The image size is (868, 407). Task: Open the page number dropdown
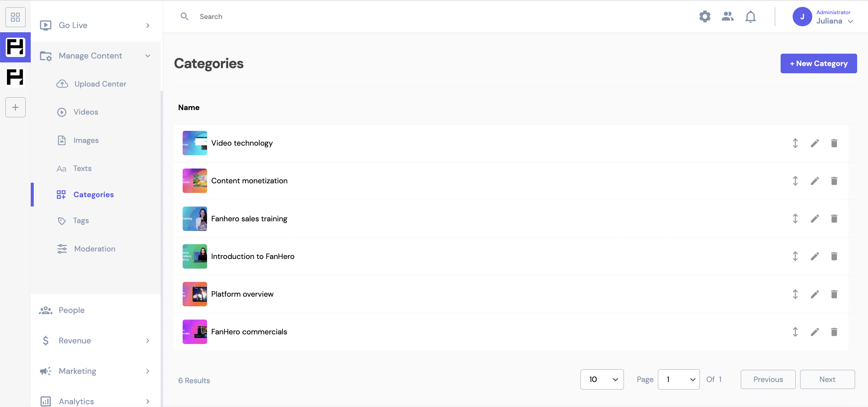[678, 379]
